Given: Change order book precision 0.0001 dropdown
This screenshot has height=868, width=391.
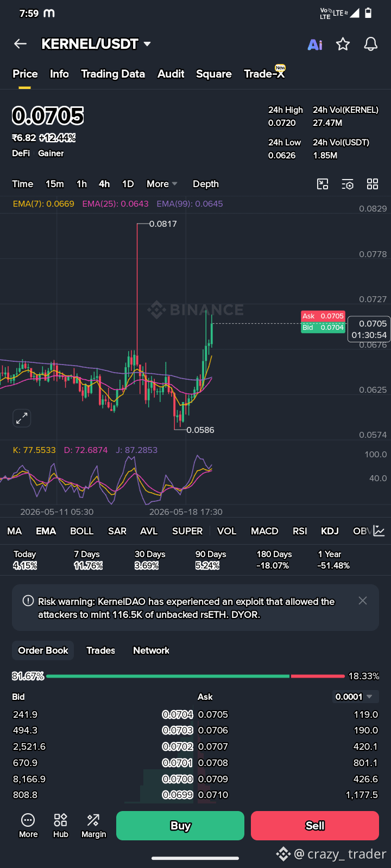Looking at the screenshot, I should 356,697.
